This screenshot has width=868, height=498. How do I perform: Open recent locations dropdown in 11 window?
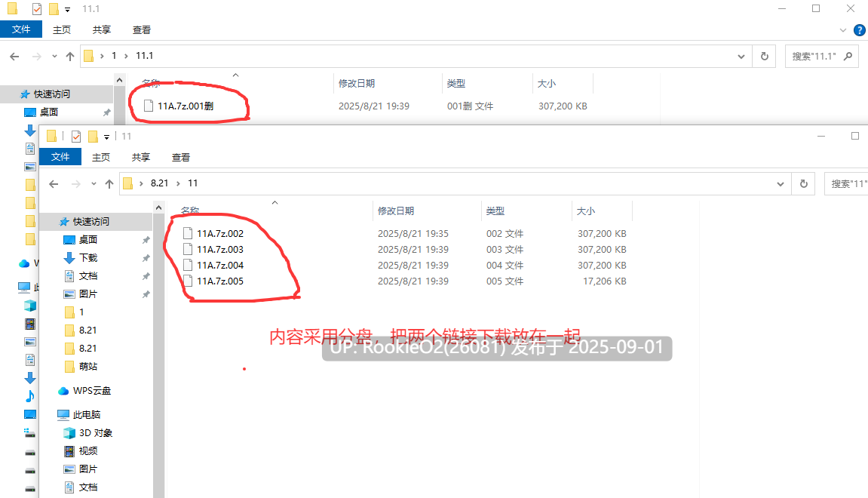pos(94,184)
